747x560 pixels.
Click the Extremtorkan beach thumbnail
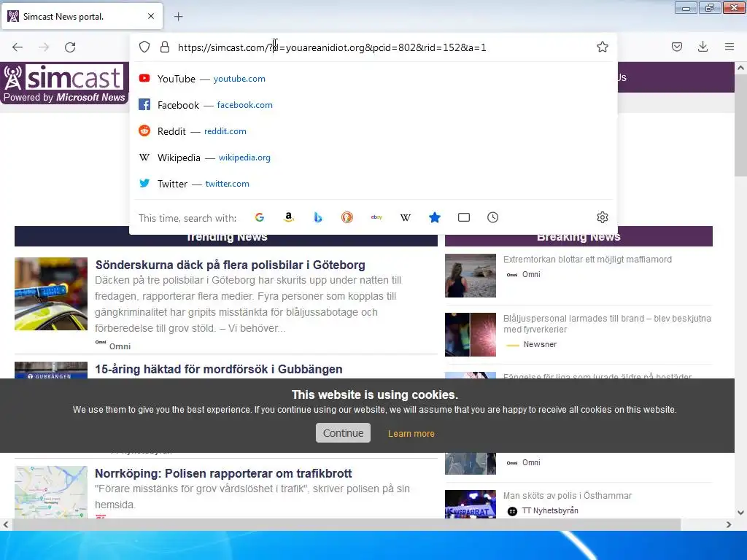tap(471, 276)
